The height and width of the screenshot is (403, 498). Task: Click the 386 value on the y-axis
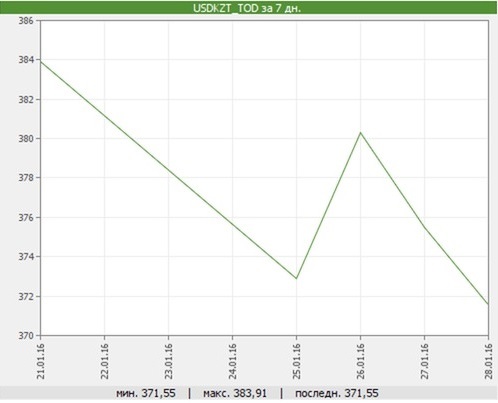(x=26, y=21)
